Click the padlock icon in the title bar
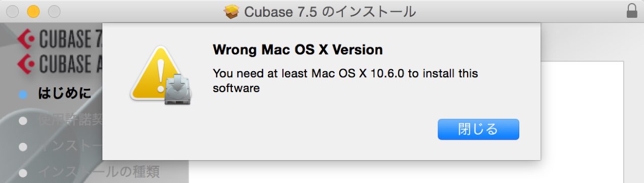644x183 pixels. coord(632,11)
